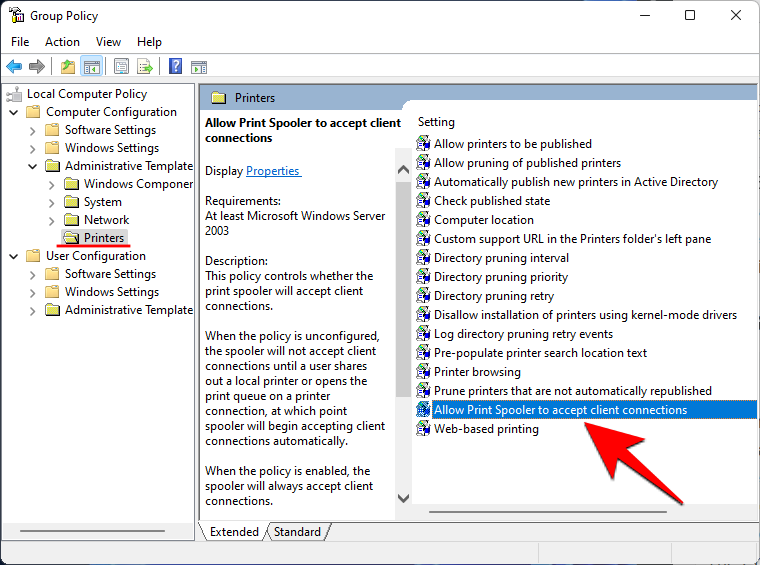Collapse Administrative Templates under Computer Configuration

click(x=32, y=167)
